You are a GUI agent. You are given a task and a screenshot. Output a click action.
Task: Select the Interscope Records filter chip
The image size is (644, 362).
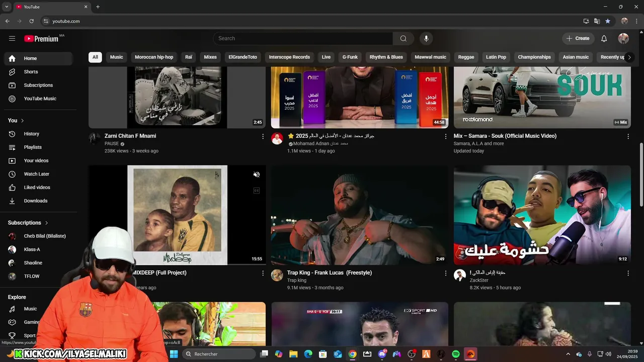(x=289, y=57)
